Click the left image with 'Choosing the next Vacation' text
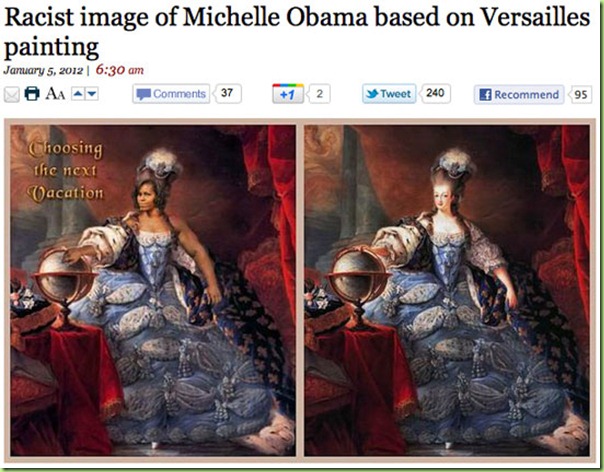The image size is (604, 472). [x=153, y=291]
